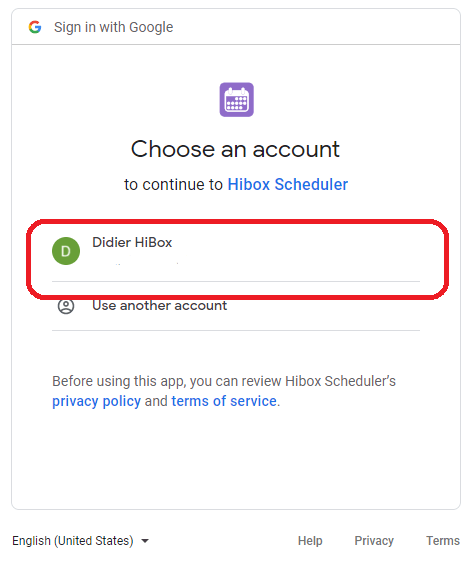The image size is (474, 561).
Task: Expand the language dropdown arrow
Action: click(x=145, y=541)
